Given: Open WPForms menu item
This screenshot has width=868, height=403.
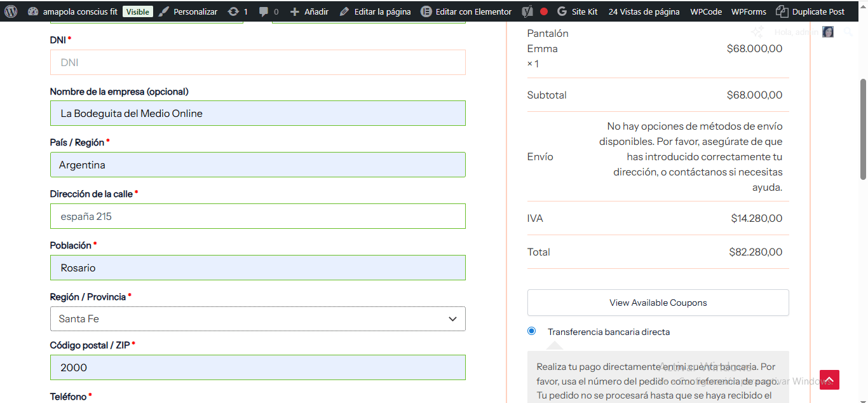Looking at the screenshot, I should [x=748, y=11].
